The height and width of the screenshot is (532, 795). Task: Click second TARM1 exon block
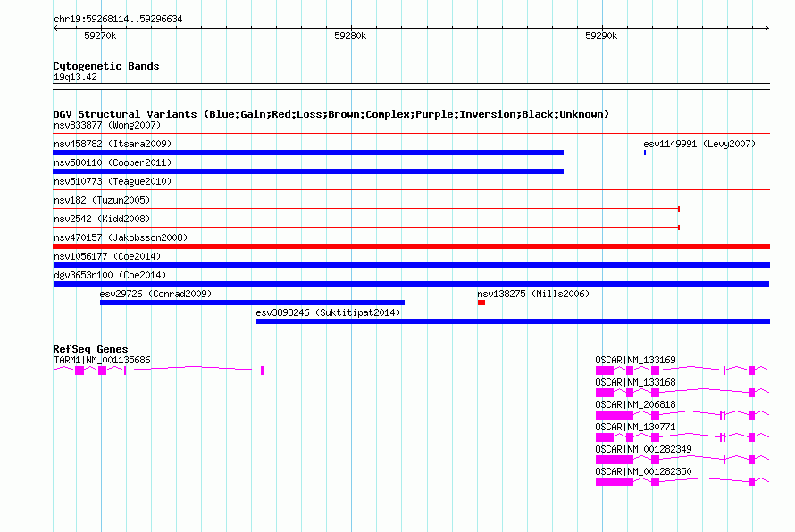[x=103, y=370]
